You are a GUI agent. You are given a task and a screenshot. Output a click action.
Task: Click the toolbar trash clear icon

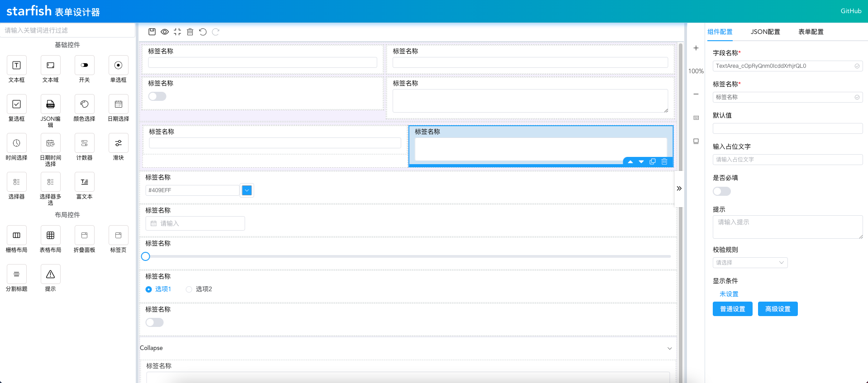tap(190, 32)
